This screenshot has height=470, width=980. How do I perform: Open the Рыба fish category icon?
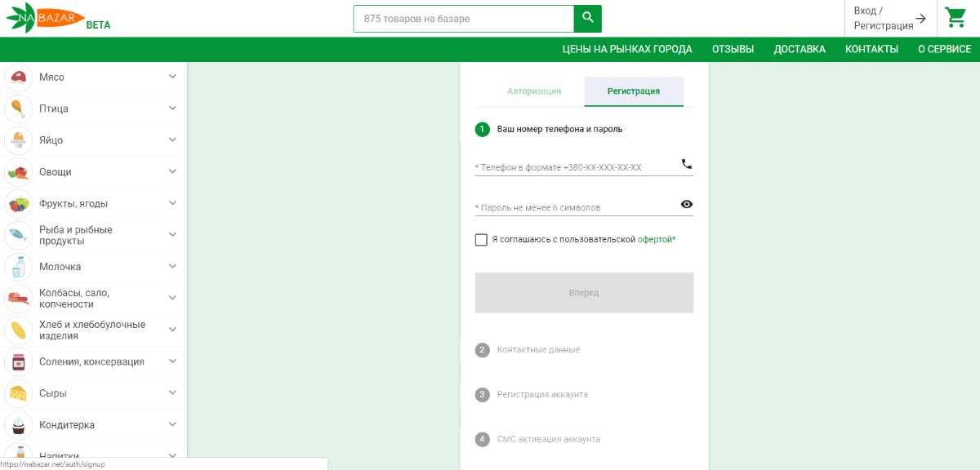coord(18,235)
